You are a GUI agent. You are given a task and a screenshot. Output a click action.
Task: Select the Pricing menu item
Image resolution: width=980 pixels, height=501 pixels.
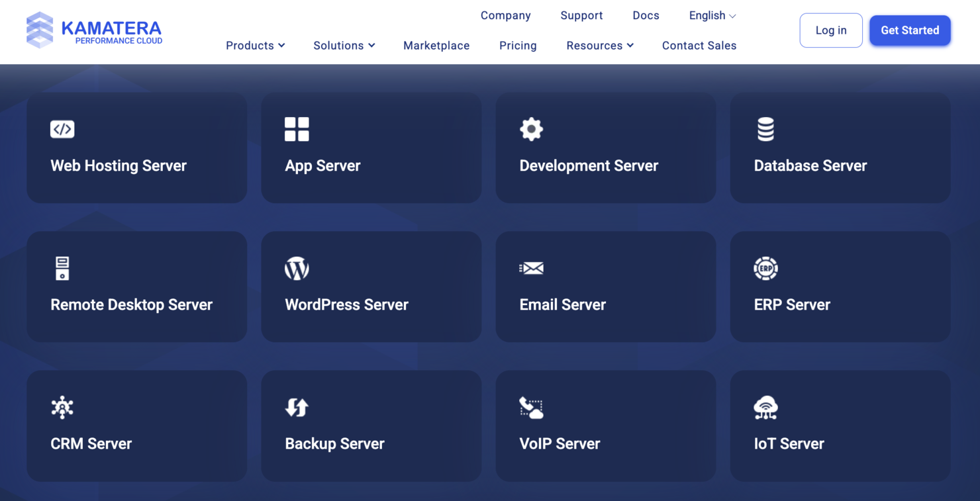[x=518, y=45]
